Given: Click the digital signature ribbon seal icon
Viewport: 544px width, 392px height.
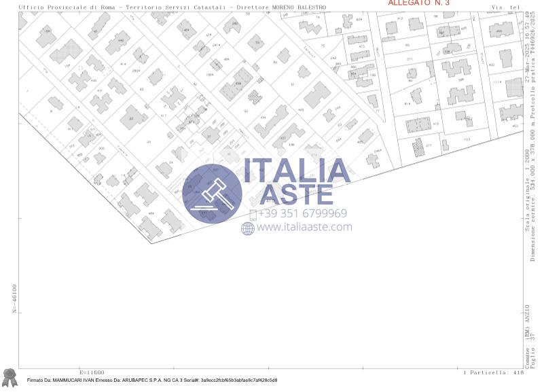Looking at the screenshot, I should pos(10,376).
